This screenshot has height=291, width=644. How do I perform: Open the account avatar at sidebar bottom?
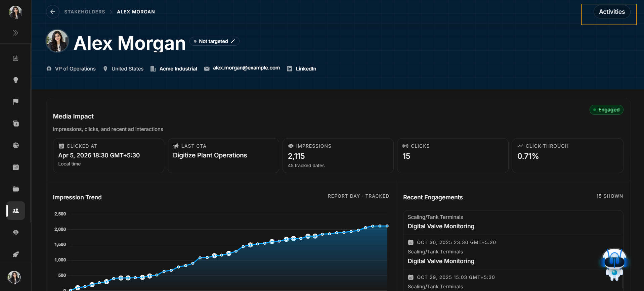pyautogui.click(x=14, y=277)
